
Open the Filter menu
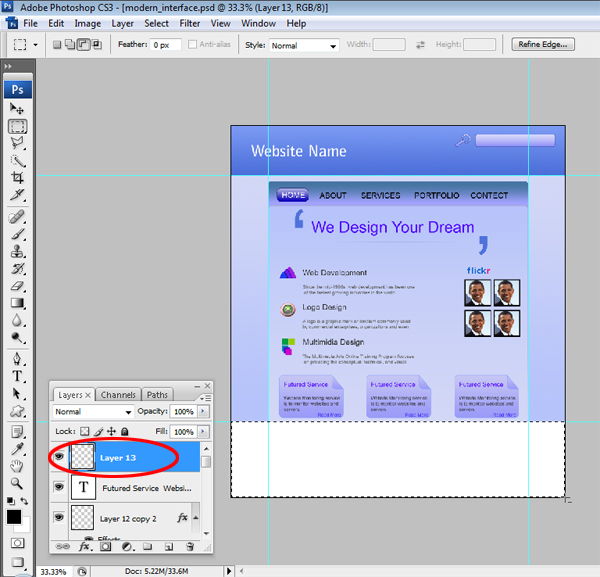(190, 24)
